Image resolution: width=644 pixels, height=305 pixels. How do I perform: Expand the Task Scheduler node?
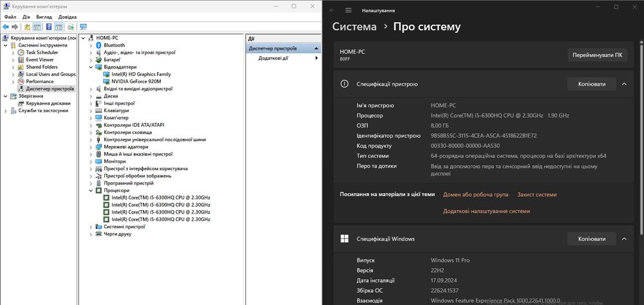pyautogui.click(x=13, y=53)
